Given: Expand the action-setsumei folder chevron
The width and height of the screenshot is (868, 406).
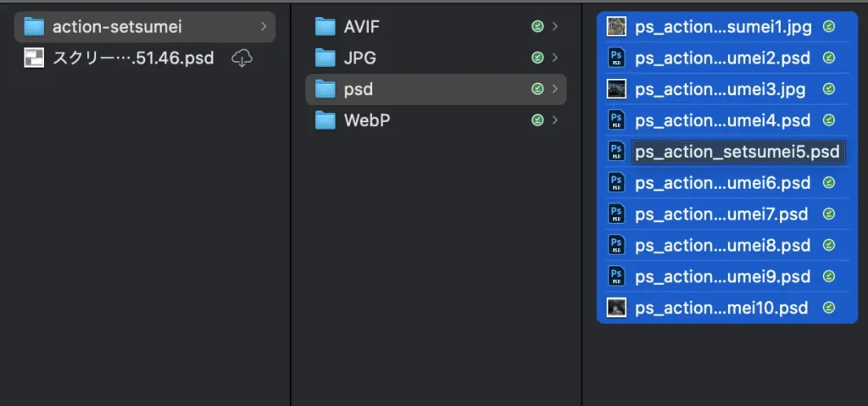Looking at the screenshot, I should (264, 27).
